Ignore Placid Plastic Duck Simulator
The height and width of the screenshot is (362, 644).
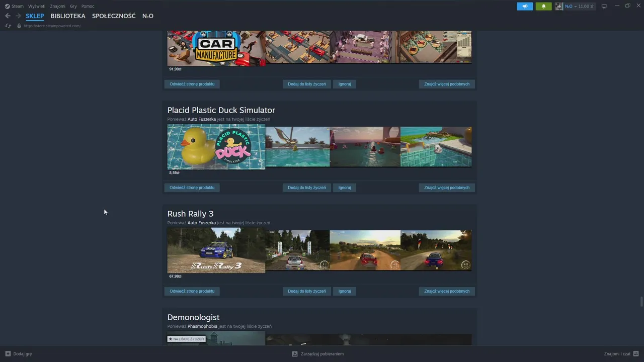pos(345,188)
